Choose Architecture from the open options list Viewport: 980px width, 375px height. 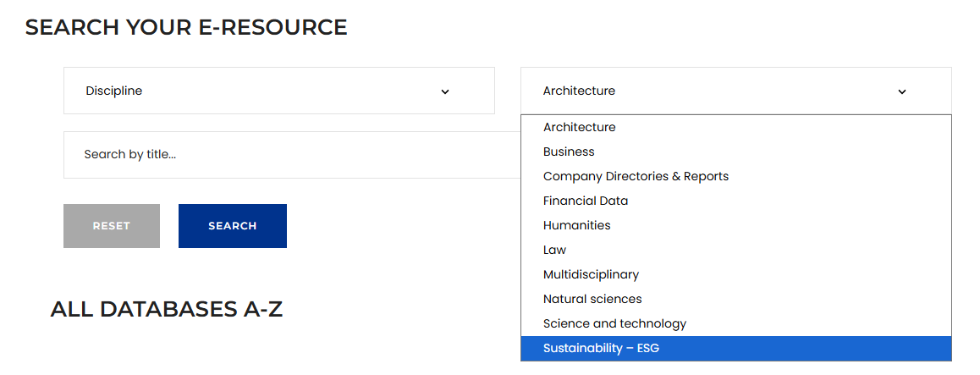(x=580, y=127)
